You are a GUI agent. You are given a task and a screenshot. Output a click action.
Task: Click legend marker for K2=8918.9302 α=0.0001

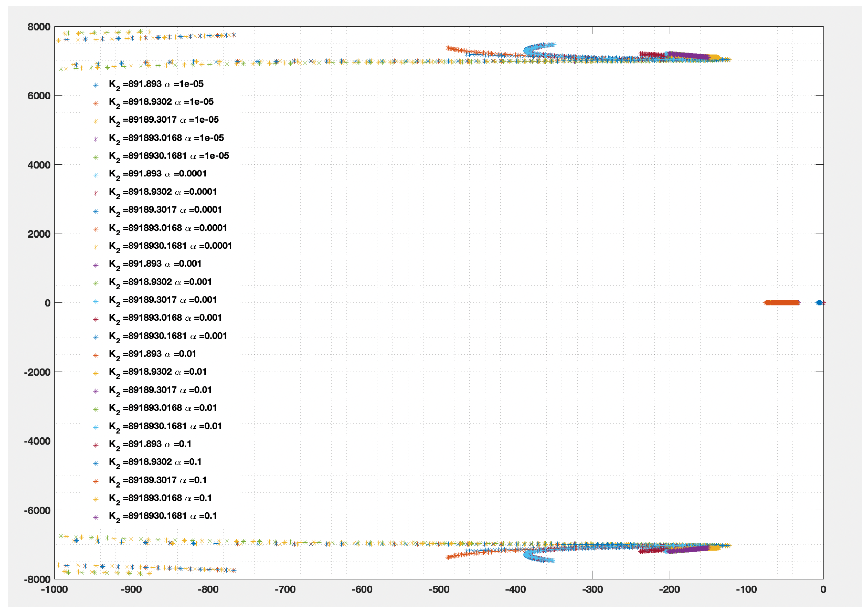[x=96, y=193]
